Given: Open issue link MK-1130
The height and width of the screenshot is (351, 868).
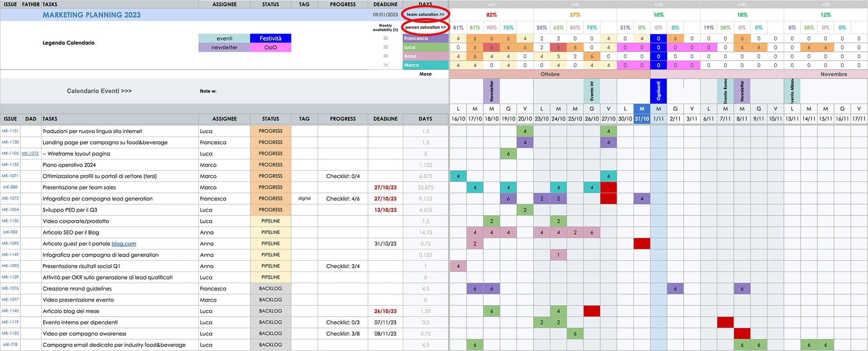Looking at the screenshot, I should 10,142.
